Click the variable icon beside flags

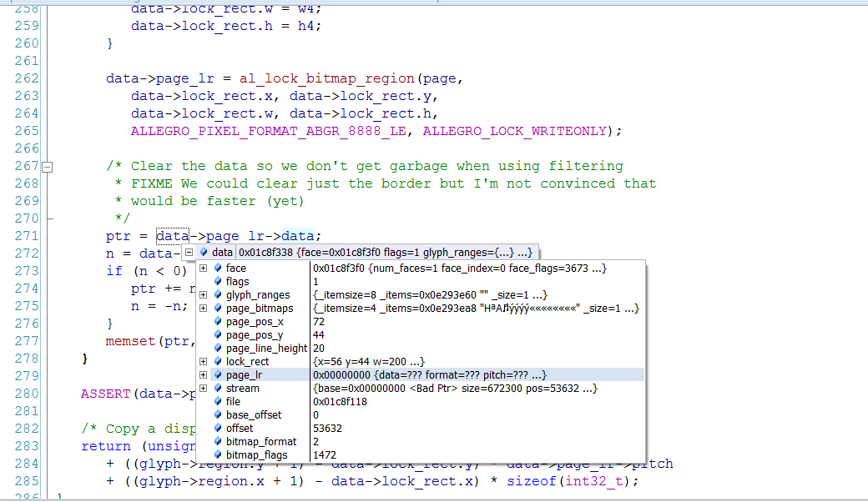218,282
